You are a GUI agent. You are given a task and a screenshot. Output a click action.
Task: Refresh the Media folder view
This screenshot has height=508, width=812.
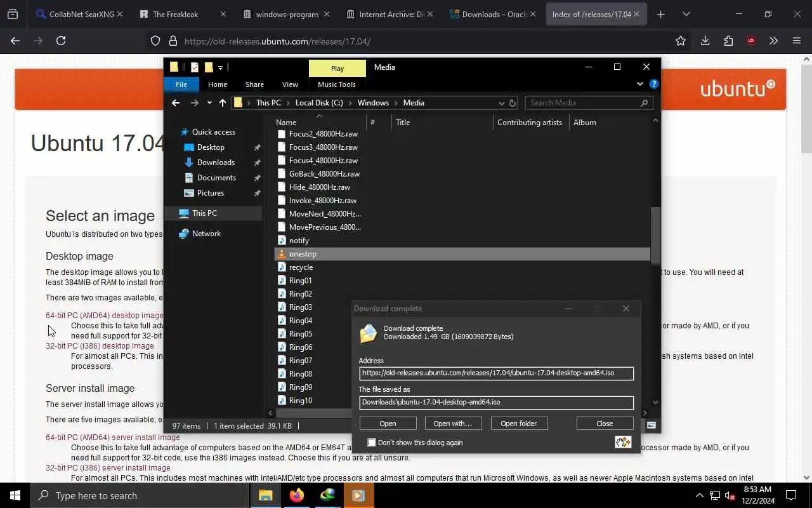tap(513, 103)
